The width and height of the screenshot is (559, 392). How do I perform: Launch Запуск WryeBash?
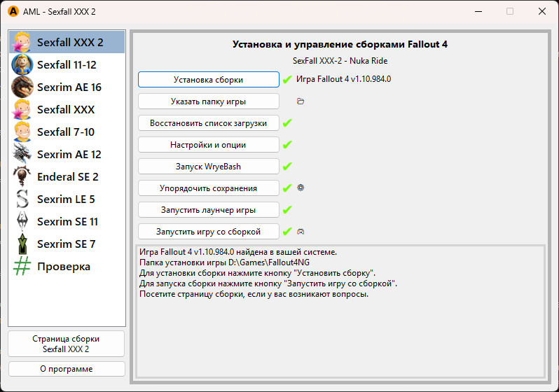[208, 167]
